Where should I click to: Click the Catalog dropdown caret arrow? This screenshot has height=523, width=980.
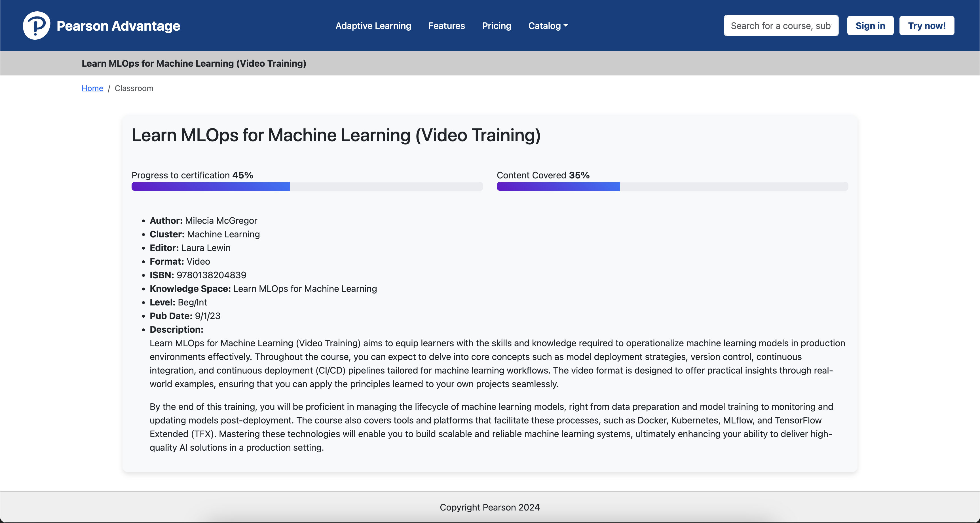coord(566,26)
